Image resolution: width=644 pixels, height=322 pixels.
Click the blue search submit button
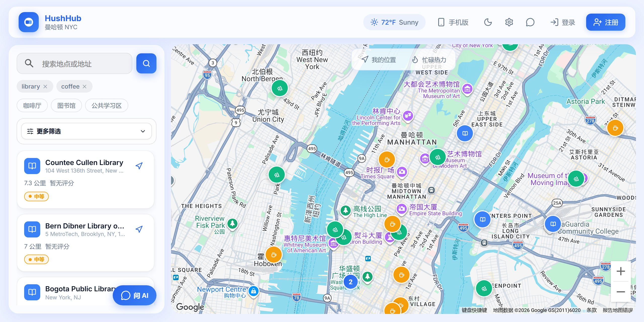[146, 63]
